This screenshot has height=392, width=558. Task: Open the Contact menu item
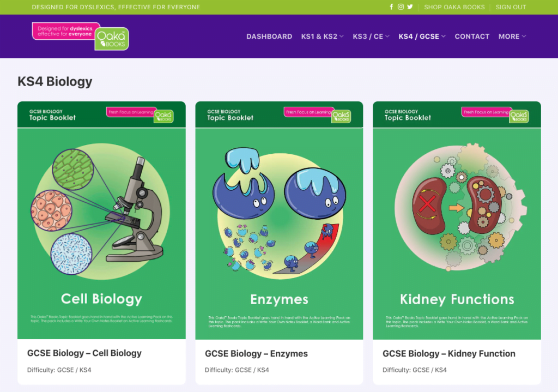(472, 37)
